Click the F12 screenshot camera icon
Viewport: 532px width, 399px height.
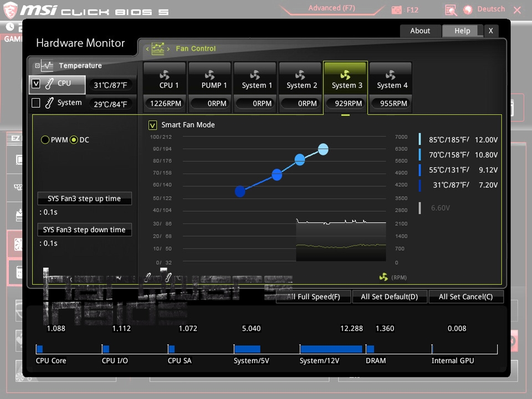tap(396, 10)
